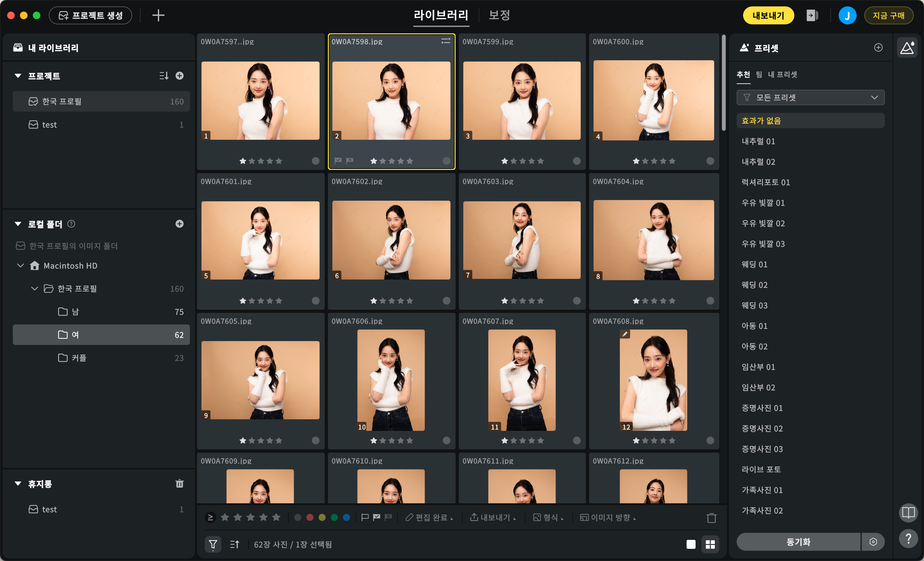Select the 내 프리셋 tab
This screenshot has height=561, width=924.
(x=783, y=74)
